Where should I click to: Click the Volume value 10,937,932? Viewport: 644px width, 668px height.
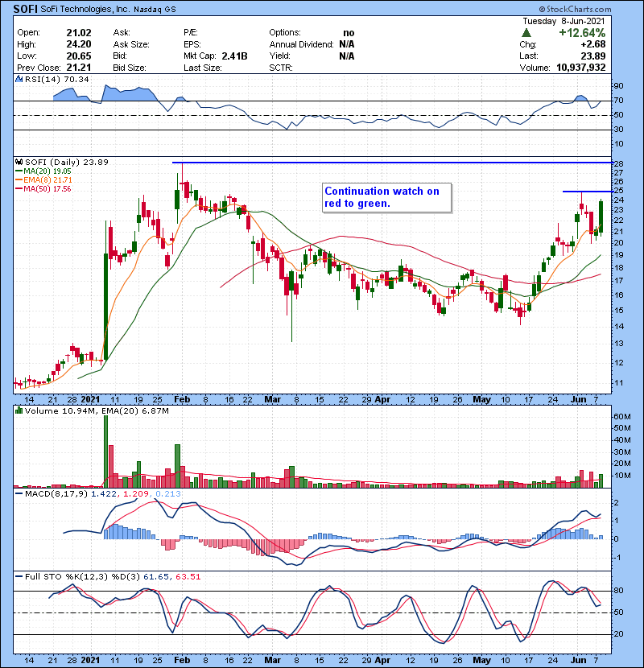click(x=581, y=68)
